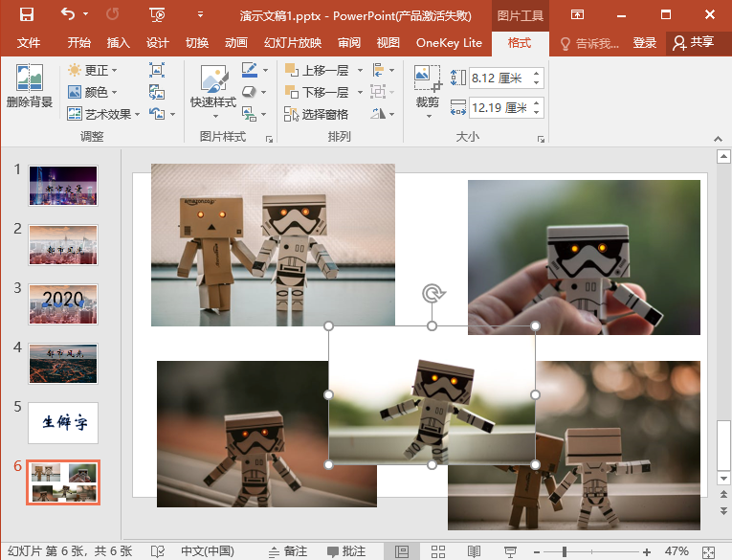Viewport: 732px width, 560px height.
Task: Click the Compress Pictures icon
Action: [x=157, y=70]
